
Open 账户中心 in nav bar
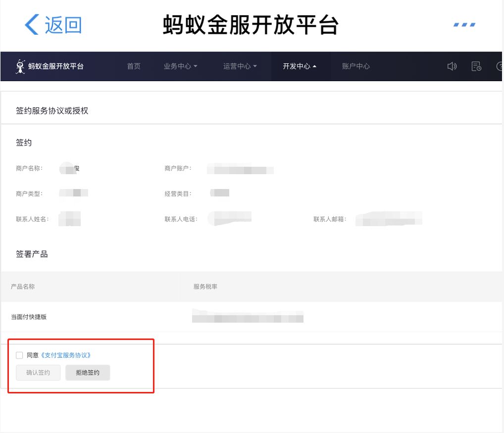pyautogui.click(x=356, y=66)
